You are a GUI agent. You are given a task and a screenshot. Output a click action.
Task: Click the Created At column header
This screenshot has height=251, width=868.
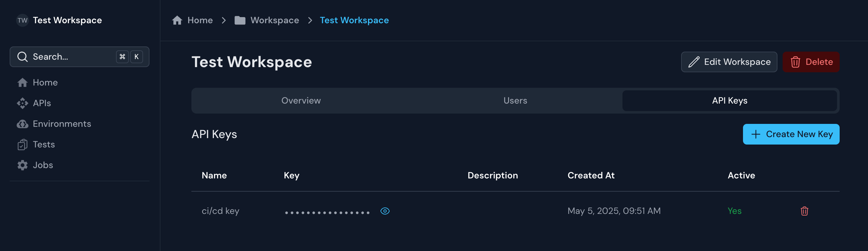[591, 176]
